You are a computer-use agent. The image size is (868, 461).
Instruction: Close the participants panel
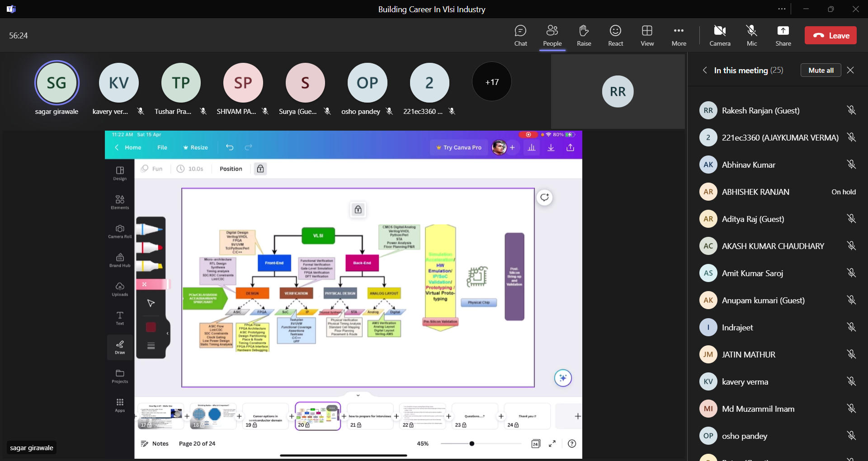tap(850, 70)
